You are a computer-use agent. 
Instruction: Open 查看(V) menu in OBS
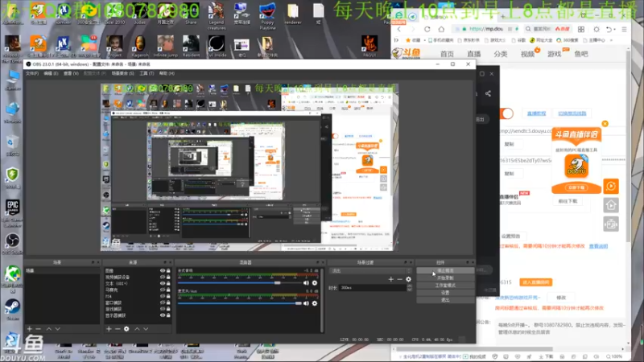(x=71, y=73)
